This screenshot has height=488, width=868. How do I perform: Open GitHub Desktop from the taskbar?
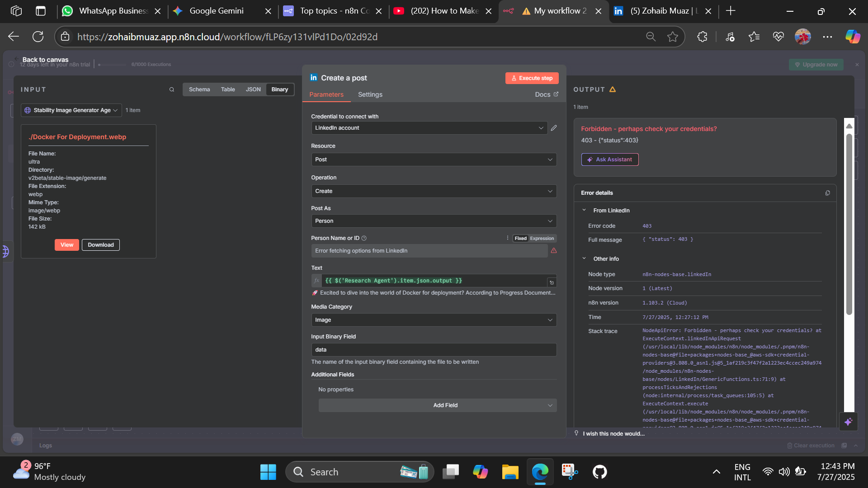(x=599, y=471)
